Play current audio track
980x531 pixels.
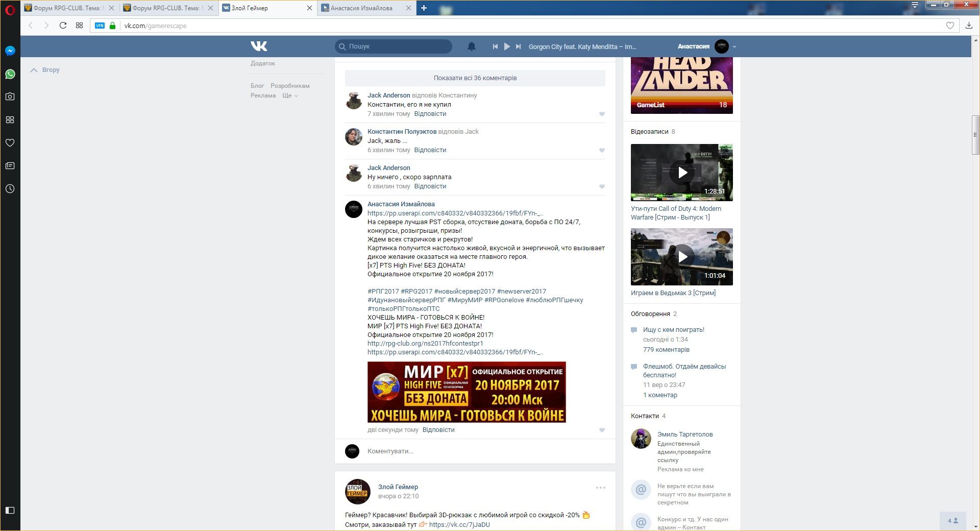(x=507, y=46)
